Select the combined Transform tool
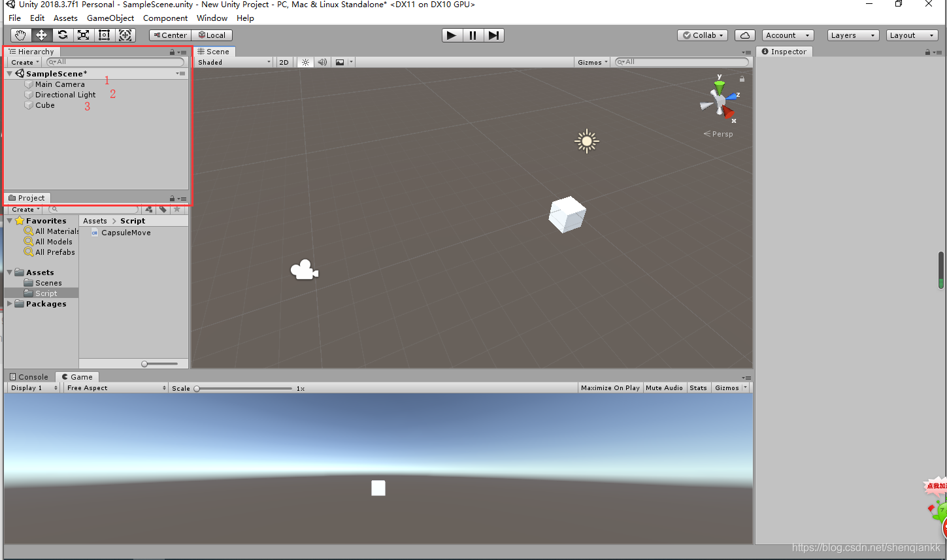Image resolution: width=947 pixels, height=560 pixels. (x=125, y=35)
